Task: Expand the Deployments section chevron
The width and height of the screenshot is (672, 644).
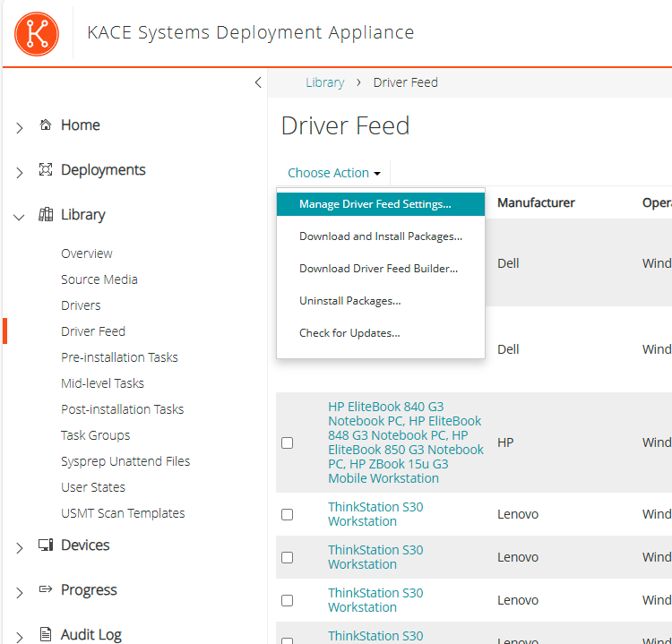Action: point(20,172)
